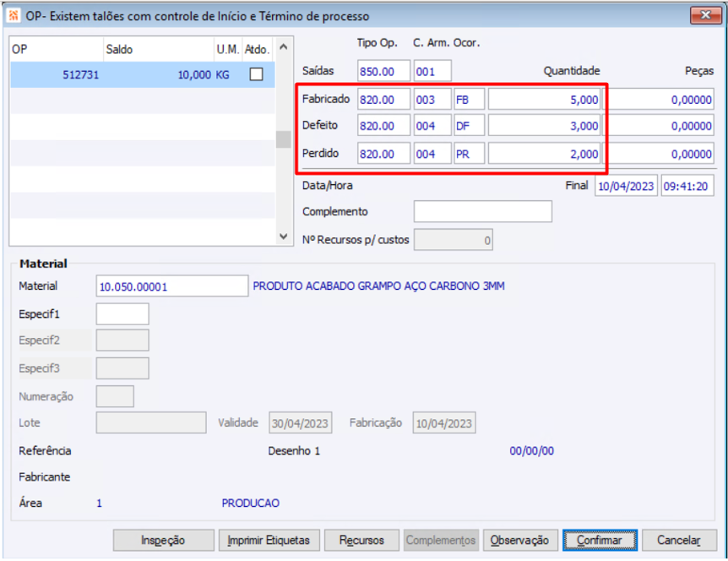This screenshot has height=561, width=728.
Task: Click the Especif2 disabled field
Action: 122,340
